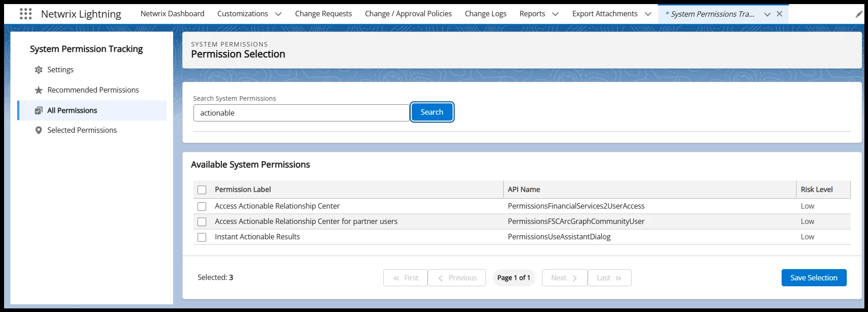Screen dimensions: 868x312
Task: Click the Save Selection button
Action: tap(813, 278)
